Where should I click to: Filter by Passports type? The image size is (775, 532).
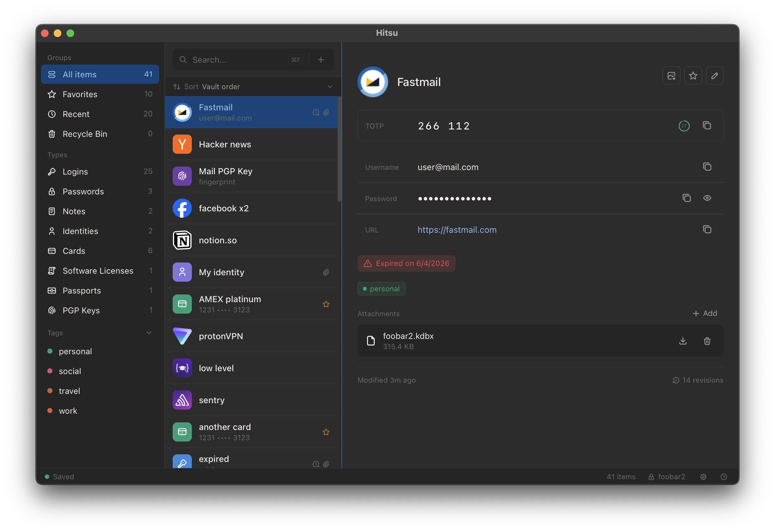(x=100, y=290)
